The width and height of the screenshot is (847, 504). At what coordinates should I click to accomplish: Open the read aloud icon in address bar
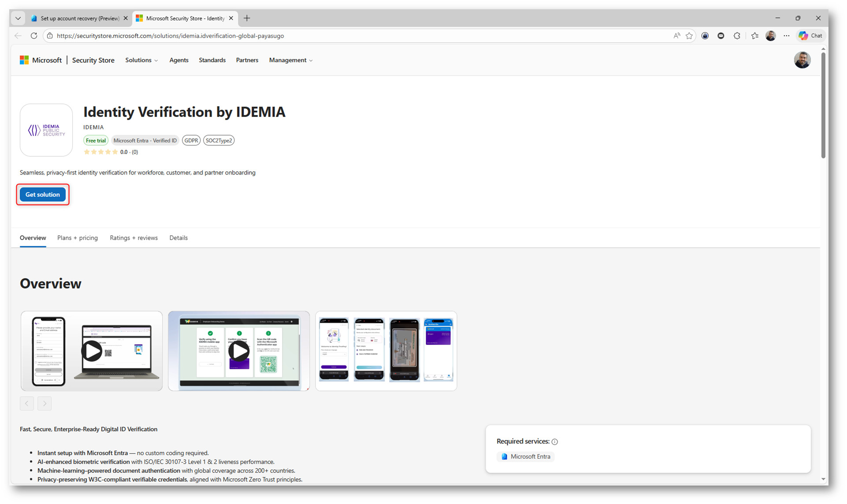coord(676,36)
